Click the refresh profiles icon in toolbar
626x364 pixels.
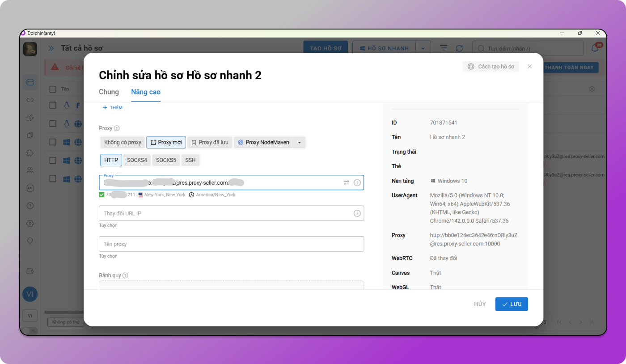click(459, 48)
